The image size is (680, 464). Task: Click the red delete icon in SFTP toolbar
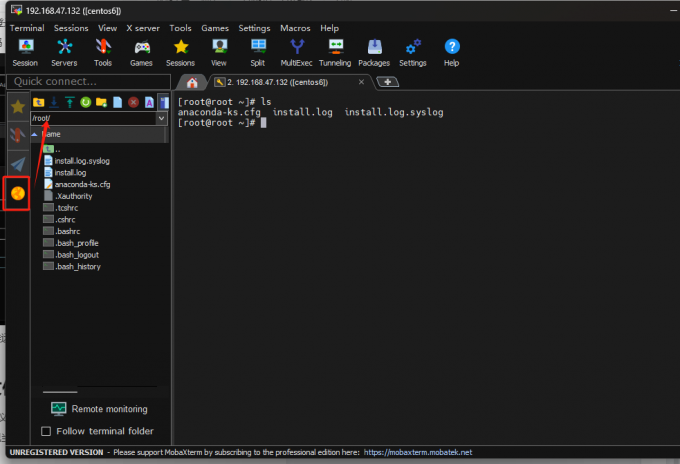coord(134,102)
